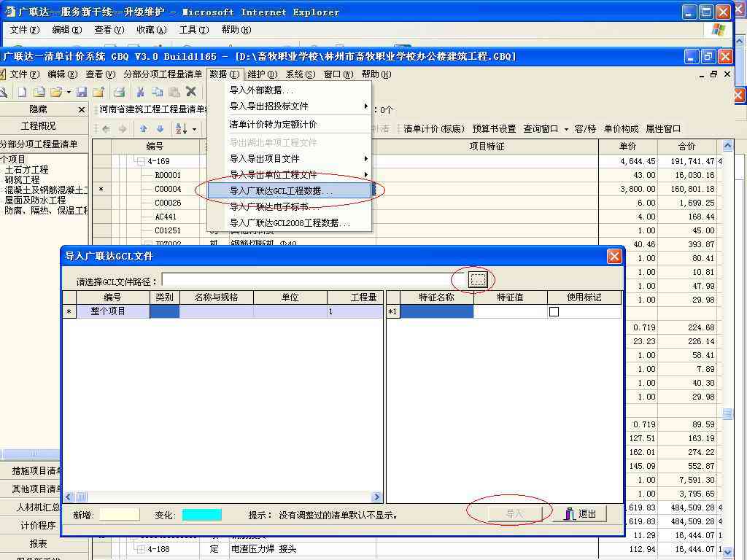Open the dropdown arrow after 查询窗口

566,129
